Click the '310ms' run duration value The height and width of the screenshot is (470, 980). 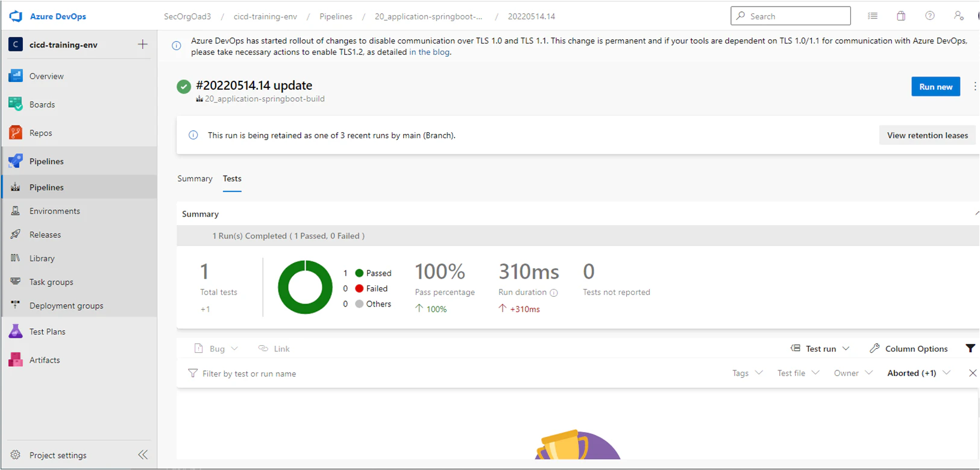529,272
